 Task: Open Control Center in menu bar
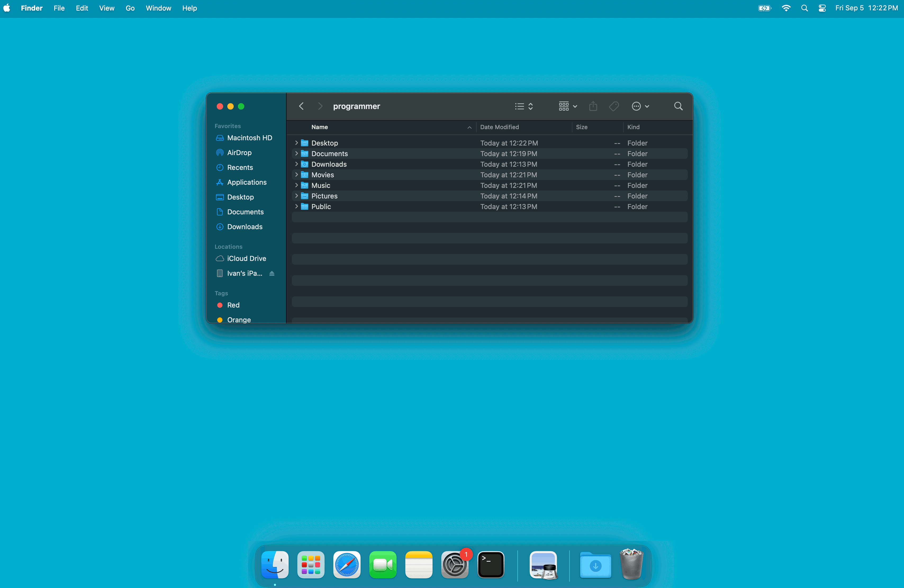coord(822,8)
